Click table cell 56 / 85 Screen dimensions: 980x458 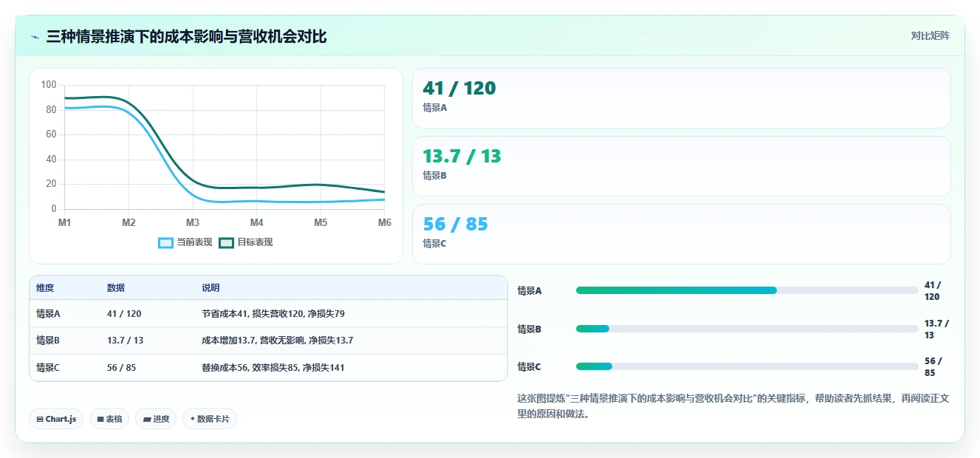[122, 367]
